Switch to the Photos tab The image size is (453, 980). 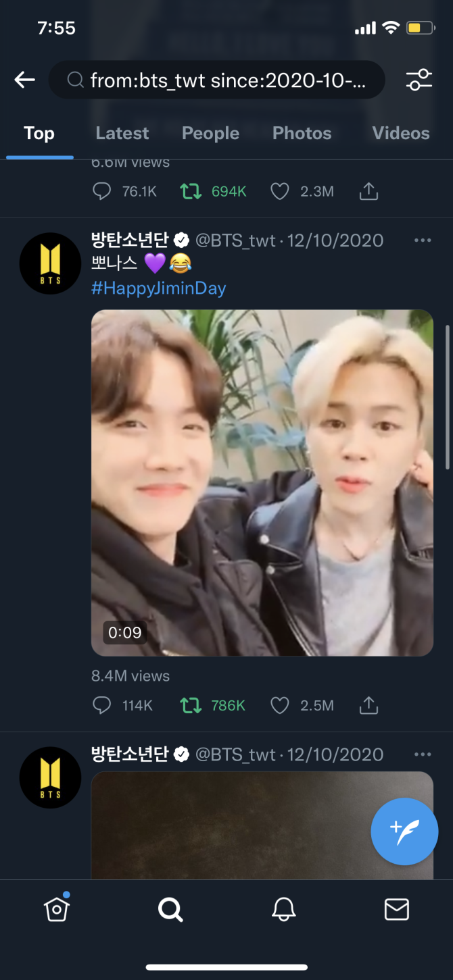point(302,133)
